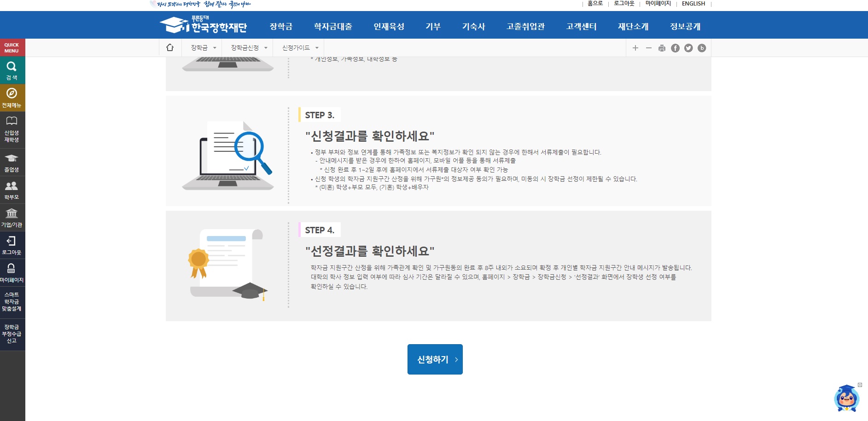Select the 신입생 재학생 sidebar icon
This screenshot has width=868, height=421.
(12, 127)
